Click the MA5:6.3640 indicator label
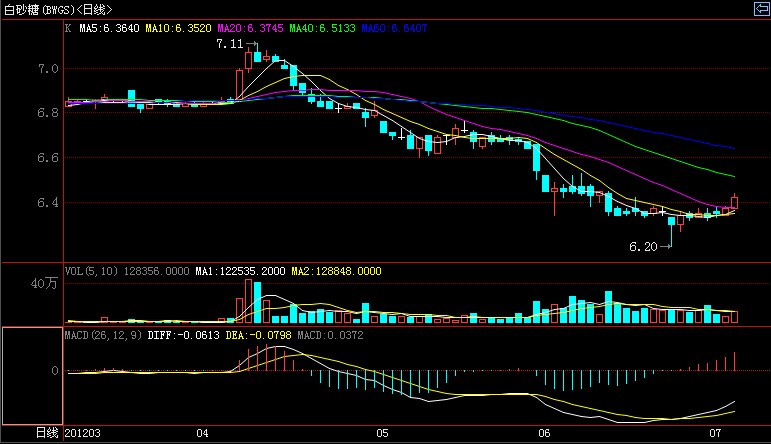 coord(109,29)
